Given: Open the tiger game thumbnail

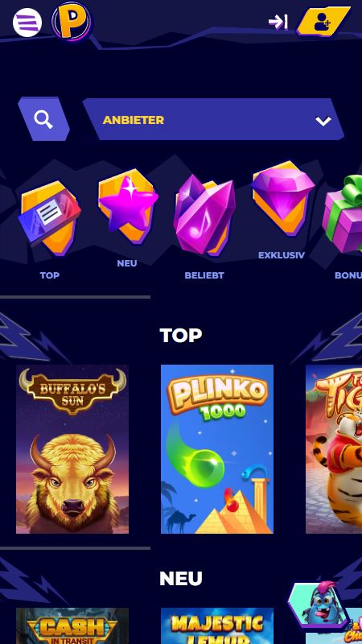Looking at the screenshot, I should (x=334, y=449).
